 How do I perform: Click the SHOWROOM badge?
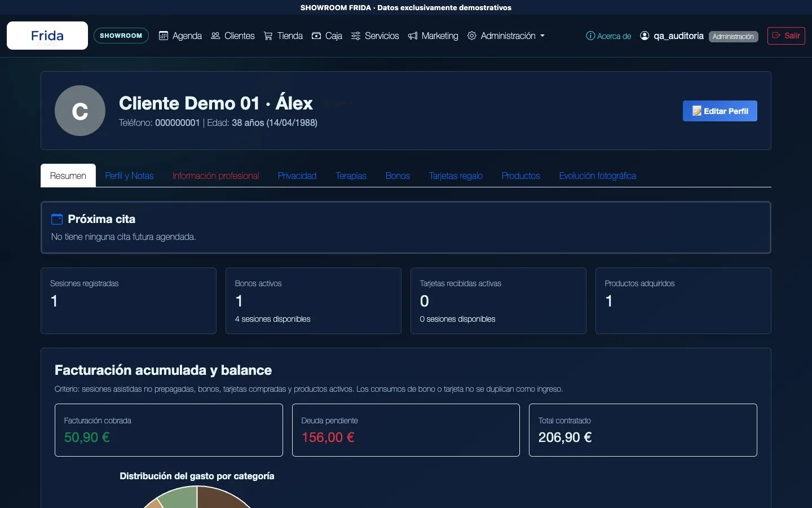(121, 36)
